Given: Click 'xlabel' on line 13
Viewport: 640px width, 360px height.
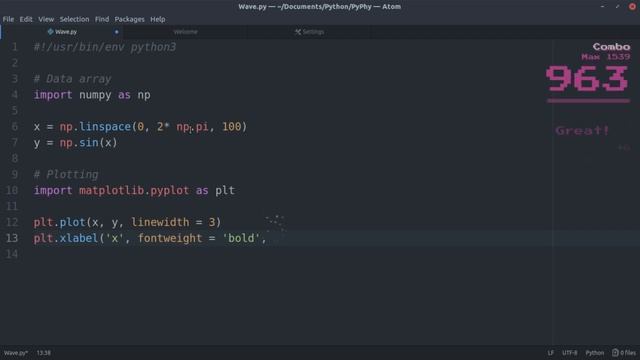Looking at the screenshot, I should [79, 238].
